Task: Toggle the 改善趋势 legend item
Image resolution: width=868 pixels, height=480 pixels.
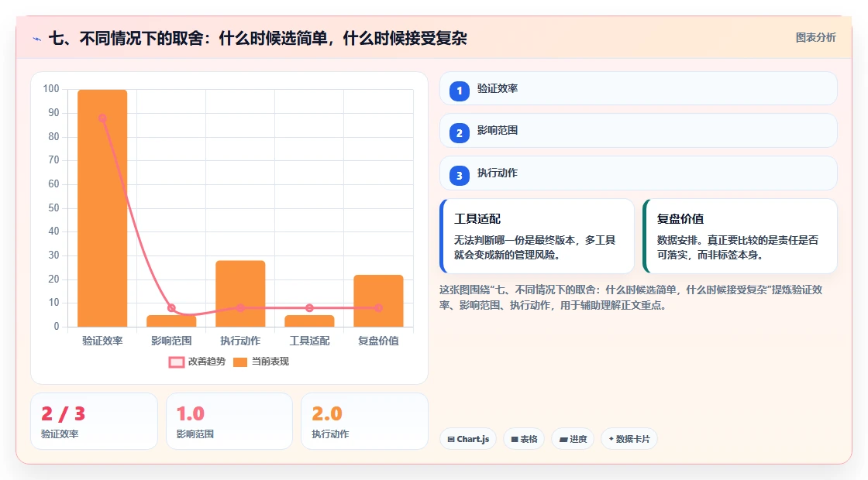Action: coord(197,362)
